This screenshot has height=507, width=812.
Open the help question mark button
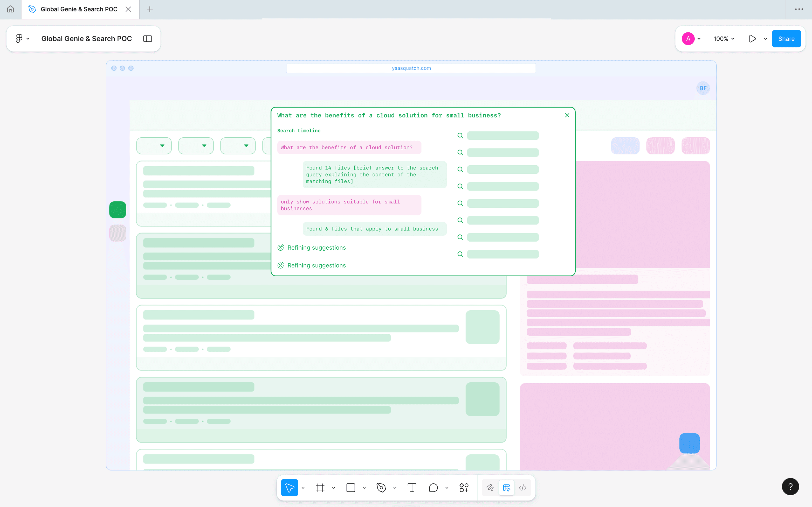(x=790, y=487)
